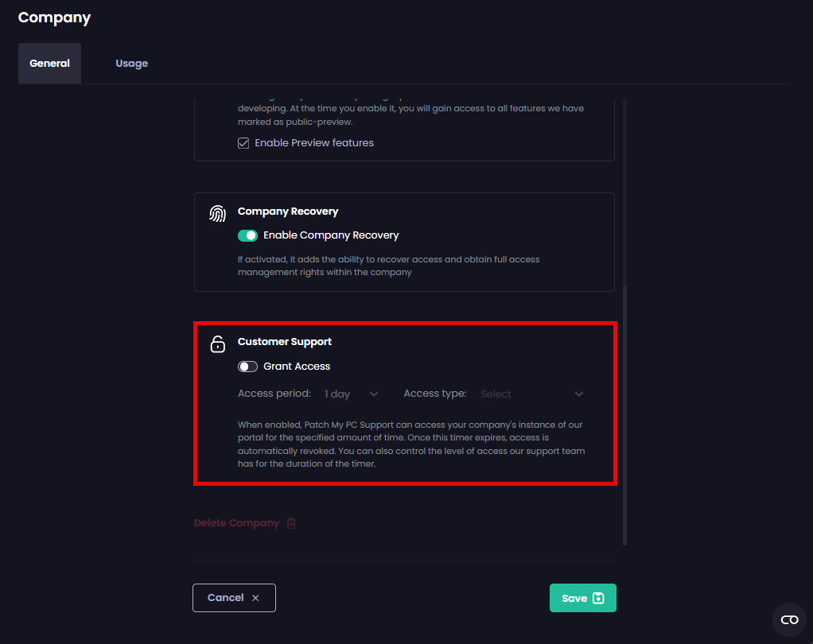Uncheck the Enable Preview features checkbox
813x644 pixels.
click(243, 143)
